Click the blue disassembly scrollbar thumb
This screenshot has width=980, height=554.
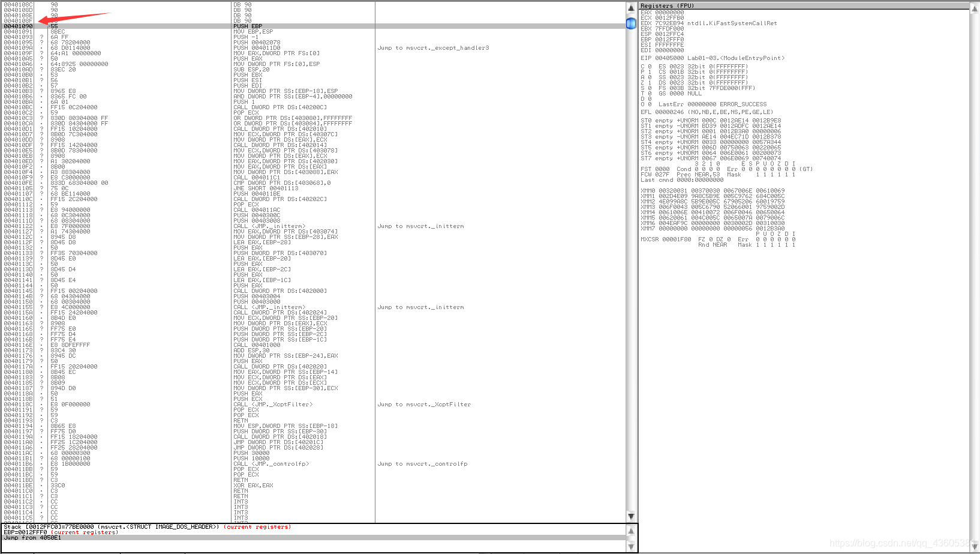coord(631,23)
